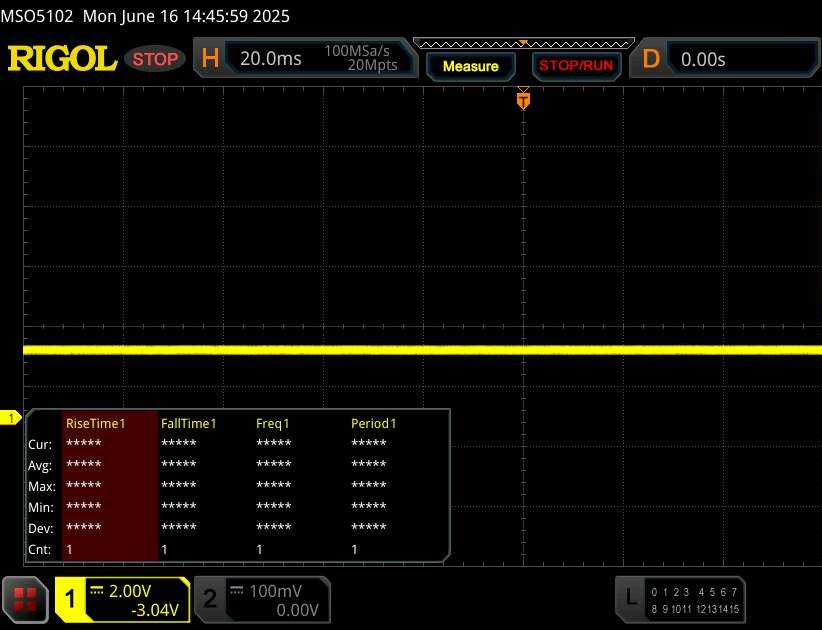Click the orange D delay icon
Screen dimensions: 822x630
[651, 59]
